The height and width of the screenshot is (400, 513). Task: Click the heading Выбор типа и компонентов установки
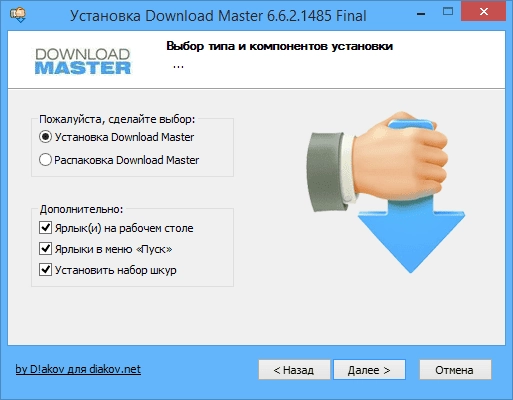click(279, 46)
